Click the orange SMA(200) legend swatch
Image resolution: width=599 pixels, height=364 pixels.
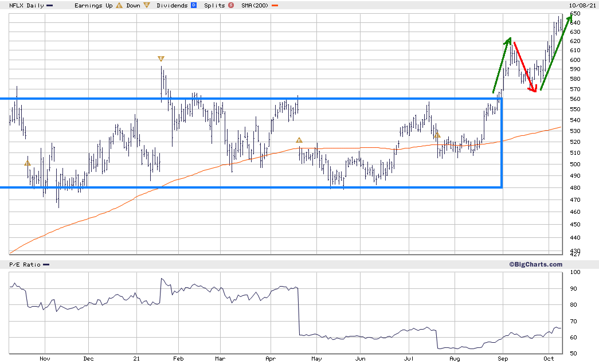click(x=275, y=5)
